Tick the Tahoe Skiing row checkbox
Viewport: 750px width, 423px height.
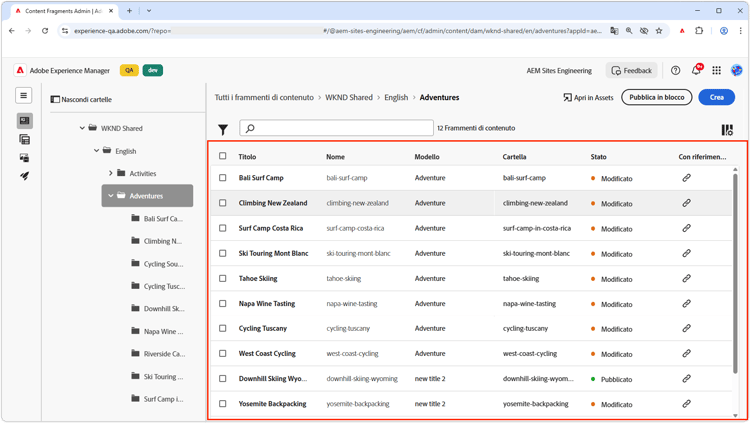pos(223,278)
